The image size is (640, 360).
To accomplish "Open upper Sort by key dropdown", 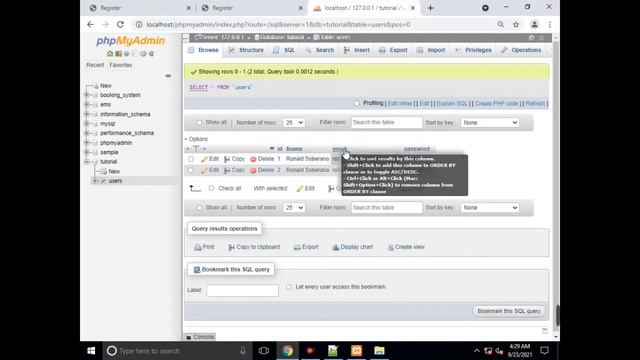I will pos(490,122).
